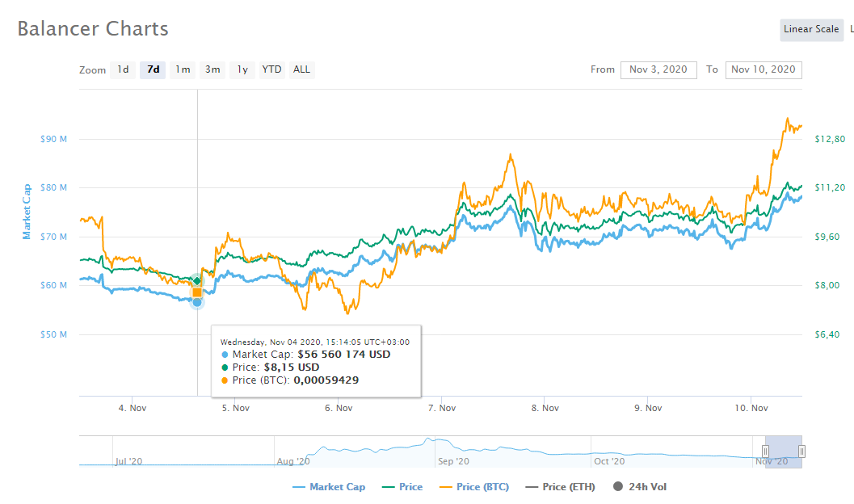Toggle Price series in legend
The image size is (854, 504).
point(402,487)
